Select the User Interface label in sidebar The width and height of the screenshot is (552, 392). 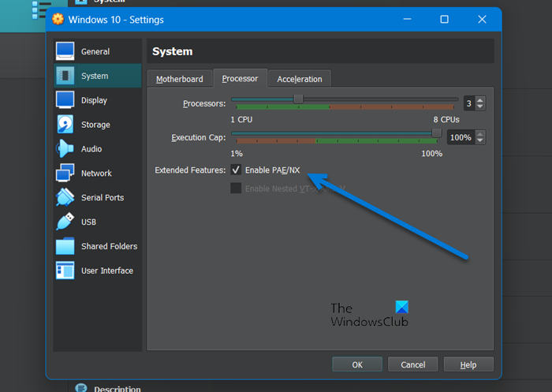pyautogui.click(x=107, y=271)
